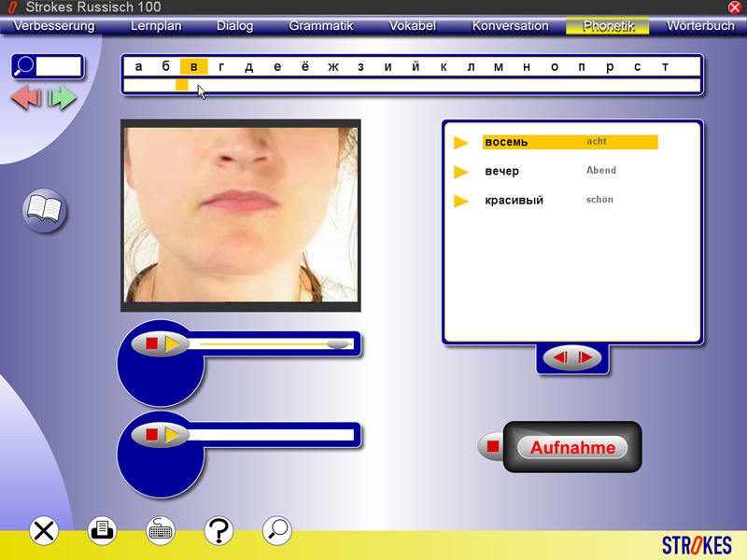Image resolution: width=747 pixels, height=560 pixels.
Task: Select the letter д
Action: [248, 66]
